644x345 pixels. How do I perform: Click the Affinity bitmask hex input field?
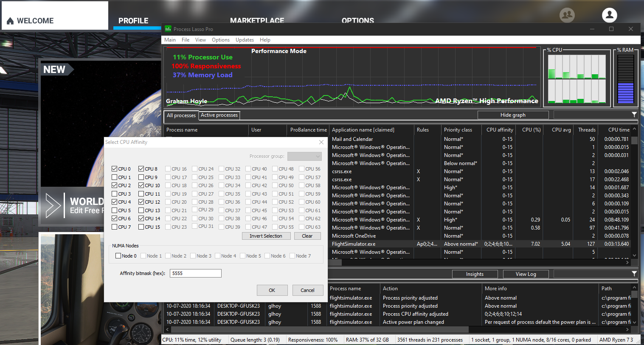click(x=195, y=273)
